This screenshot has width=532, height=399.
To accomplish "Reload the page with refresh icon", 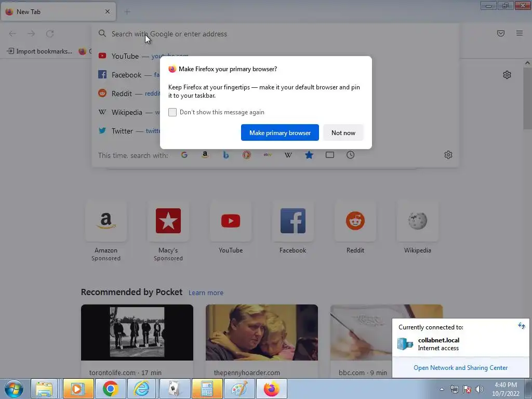I will [50, 34].
